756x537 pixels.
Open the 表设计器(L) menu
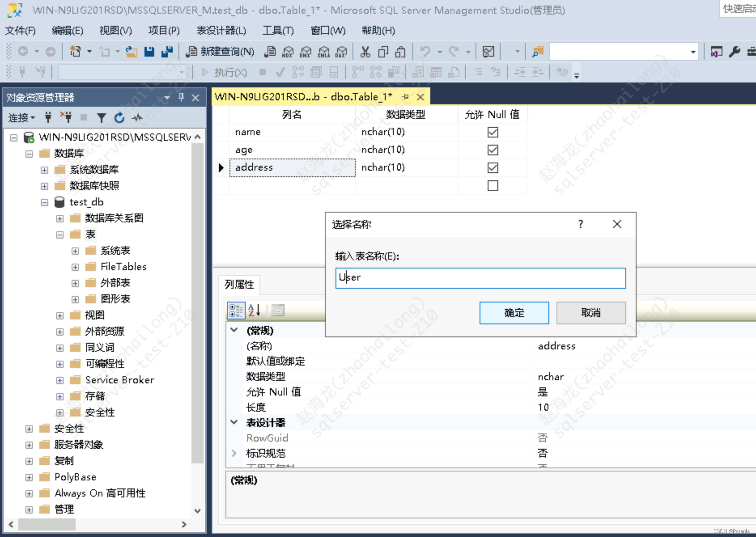click(221, 30)
